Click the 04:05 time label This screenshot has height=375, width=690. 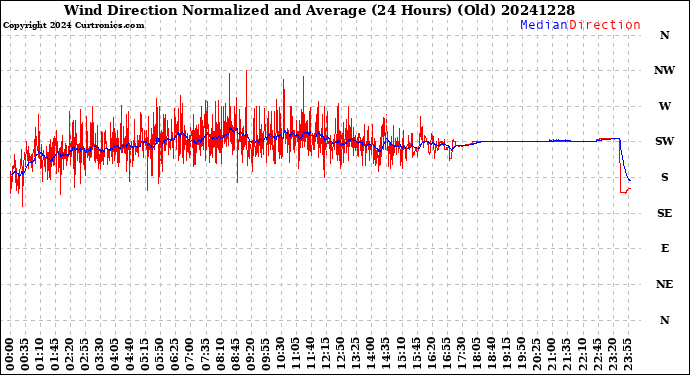tap(115, 354)
